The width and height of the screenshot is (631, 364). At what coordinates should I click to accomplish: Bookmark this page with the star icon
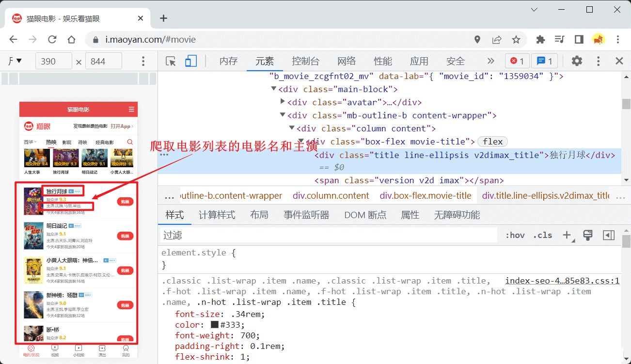[516, 40]
